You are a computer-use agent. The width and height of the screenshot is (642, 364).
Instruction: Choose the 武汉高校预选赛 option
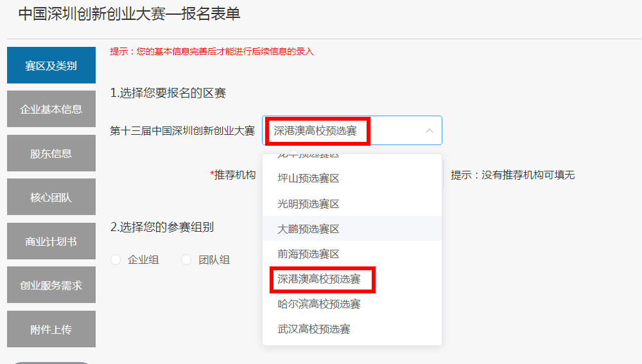coord(314,329)
